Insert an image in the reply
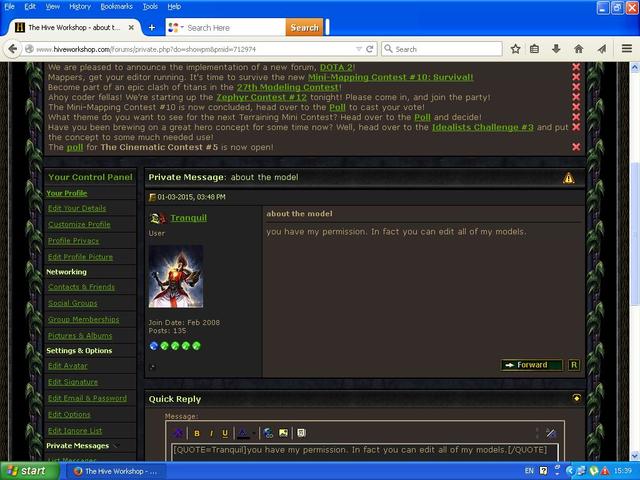The width and height of the screenshot is (640, 480). [x=283, y=433]
